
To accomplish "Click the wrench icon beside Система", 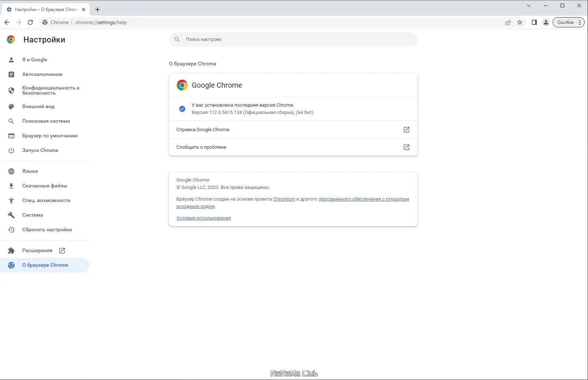I will pos(11,215).
